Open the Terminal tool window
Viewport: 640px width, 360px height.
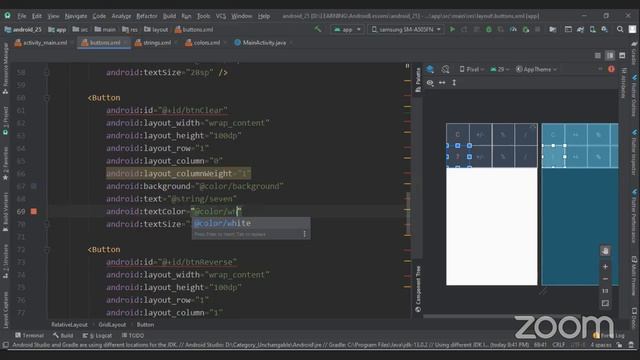point(29,335)
